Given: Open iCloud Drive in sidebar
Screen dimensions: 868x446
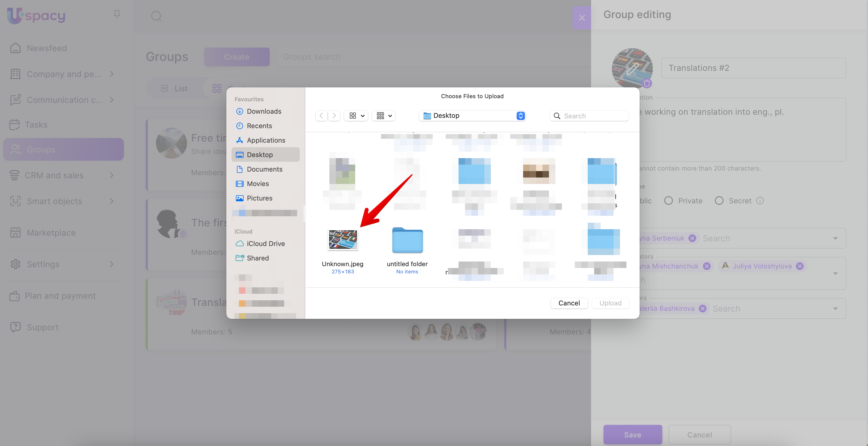Looking at the screenshot, I should 266,243.
